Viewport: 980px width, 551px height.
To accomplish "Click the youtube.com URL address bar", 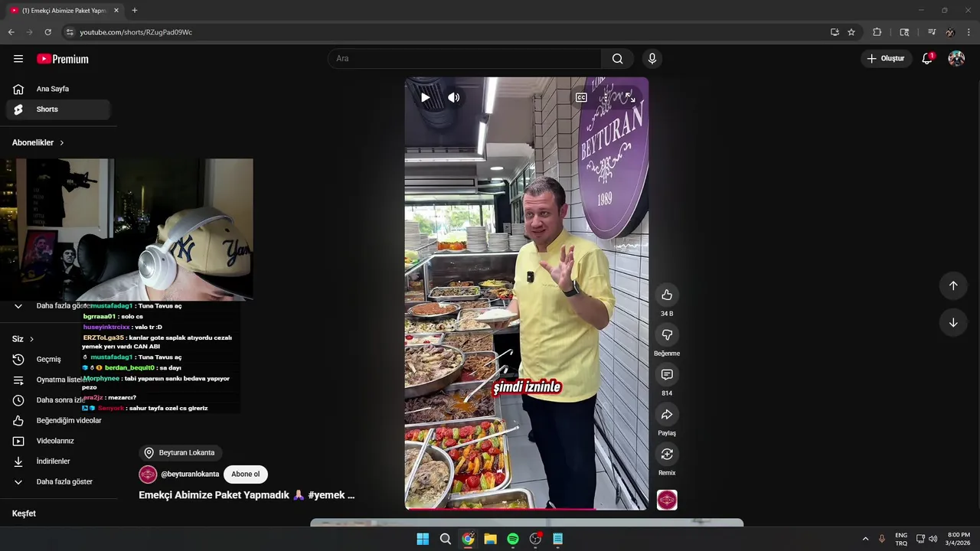I will coord(136,32).
